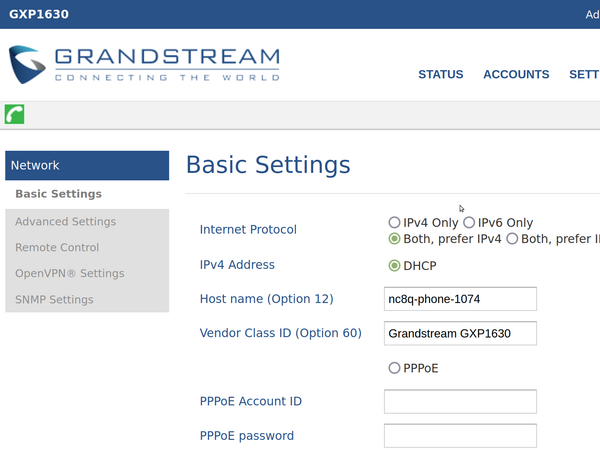The image size is (600, 450).
Task: Open the ACCOUNTS menu
Action: pos(516,74)
